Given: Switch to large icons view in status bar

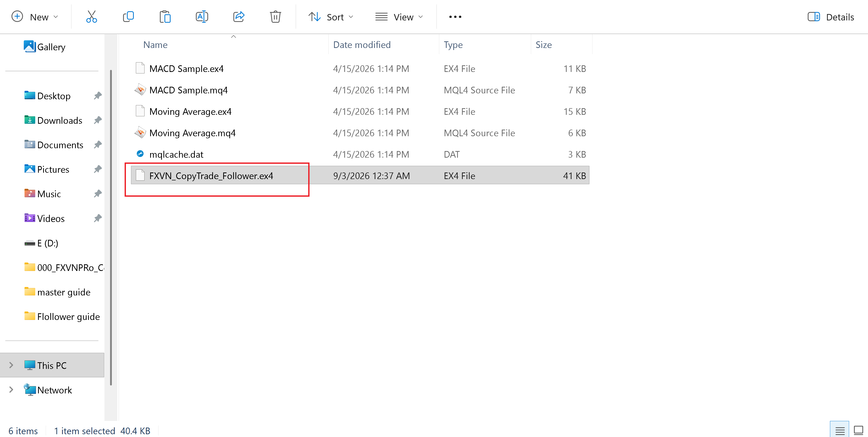Looking at the screenshot, I should 858,430.
